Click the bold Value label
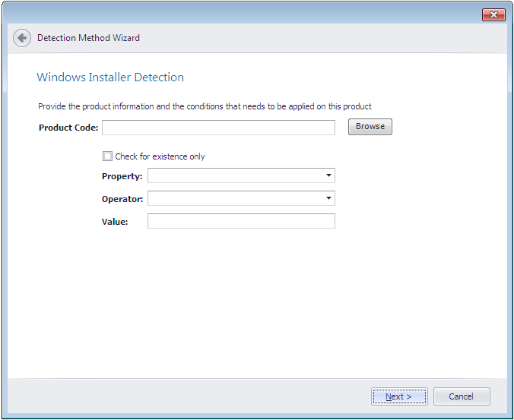 (x=115, y=222)
